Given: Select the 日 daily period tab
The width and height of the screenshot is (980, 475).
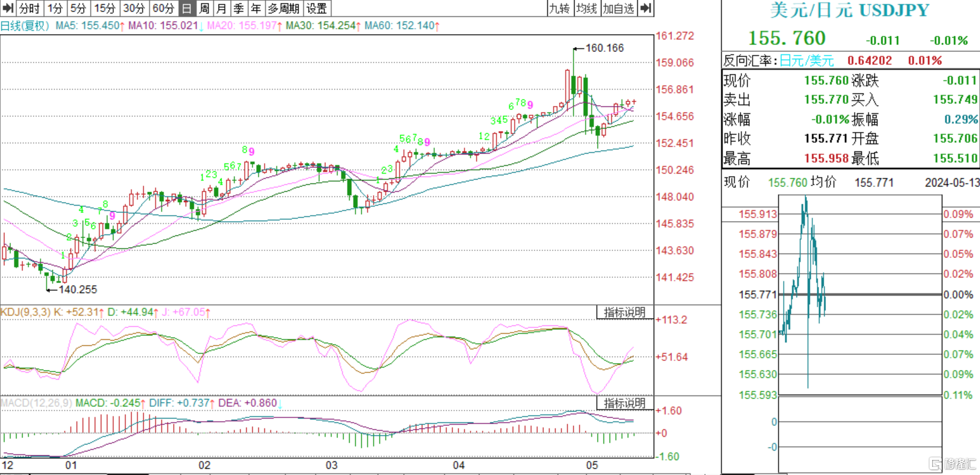Looking at the screenshot, I should (186, 8).
